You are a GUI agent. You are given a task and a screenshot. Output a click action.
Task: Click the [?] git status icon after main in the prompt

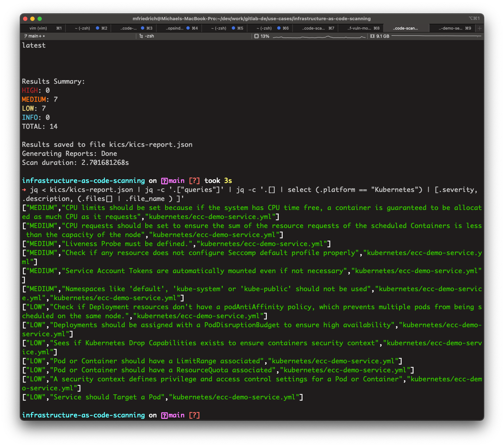click(x=195, y=180)
